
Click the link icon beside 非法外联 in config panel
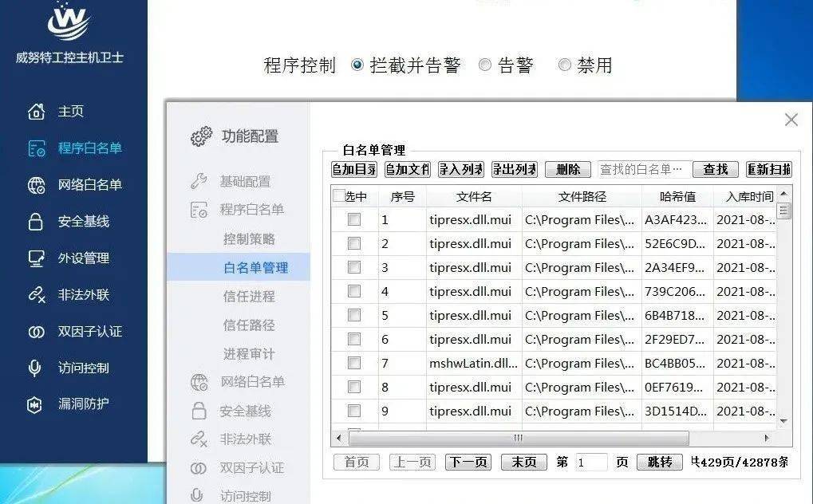pos(199,439)
